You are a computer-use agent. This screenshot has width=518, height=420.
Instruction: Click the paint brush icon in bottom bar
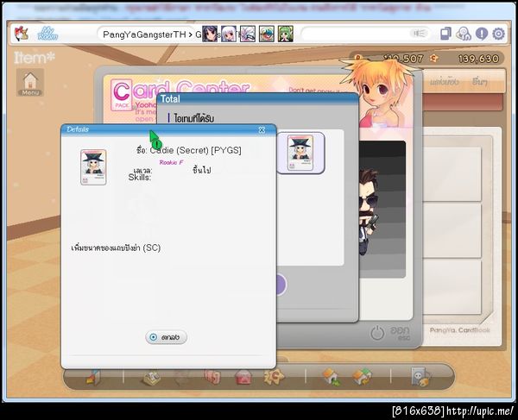pyautogui.click(x=93, y=377)
